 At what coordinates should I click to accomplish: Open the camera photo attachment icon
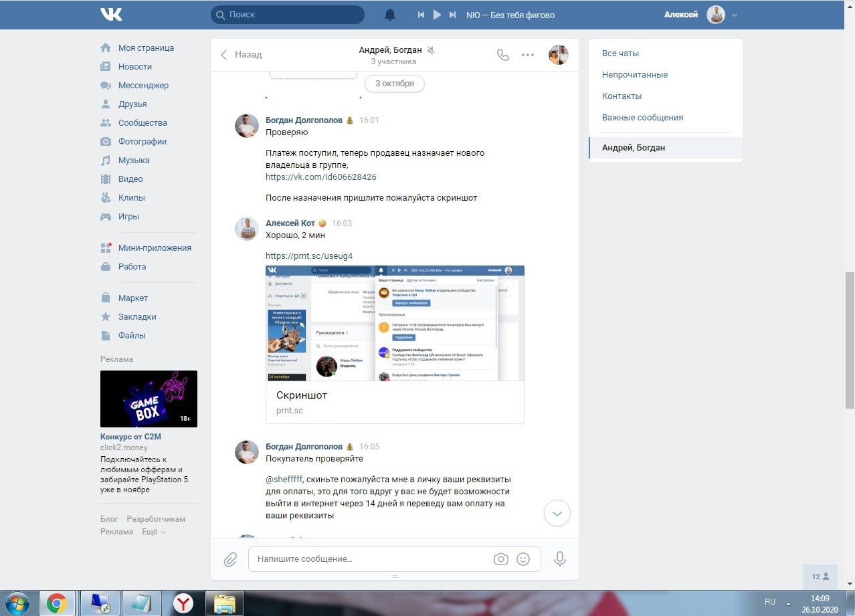(x=500, y=559)
